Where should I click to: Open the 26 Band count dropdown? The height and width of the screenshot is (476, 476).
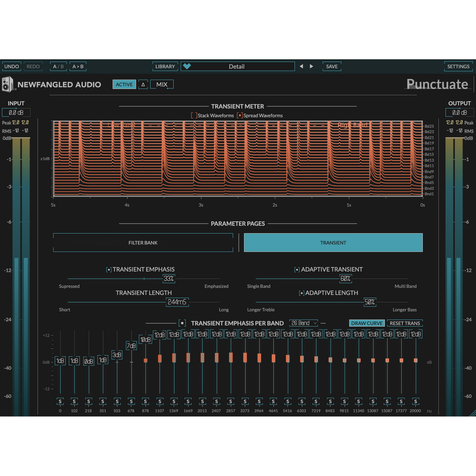click(304, 323)
